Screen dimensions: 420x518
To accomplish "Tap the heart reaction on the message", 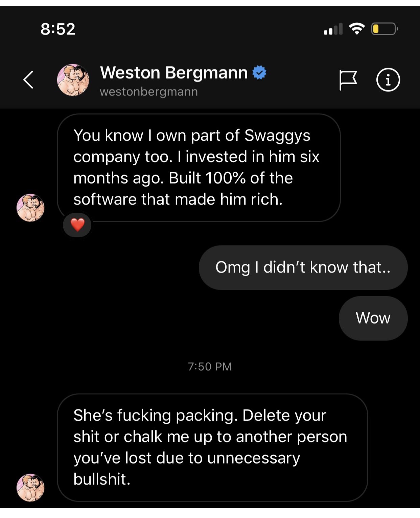I will click(77, 225).
